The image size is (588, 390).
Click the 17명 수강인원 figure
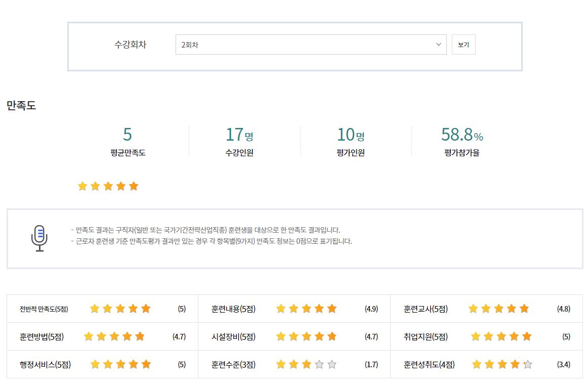point(239,135)
